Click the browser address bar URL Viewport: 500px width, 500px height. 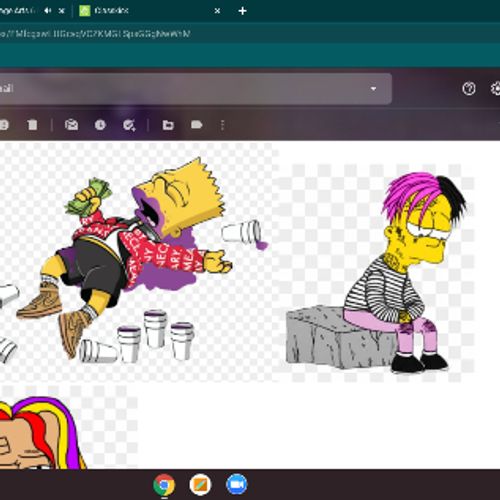[x=95, y=34]
